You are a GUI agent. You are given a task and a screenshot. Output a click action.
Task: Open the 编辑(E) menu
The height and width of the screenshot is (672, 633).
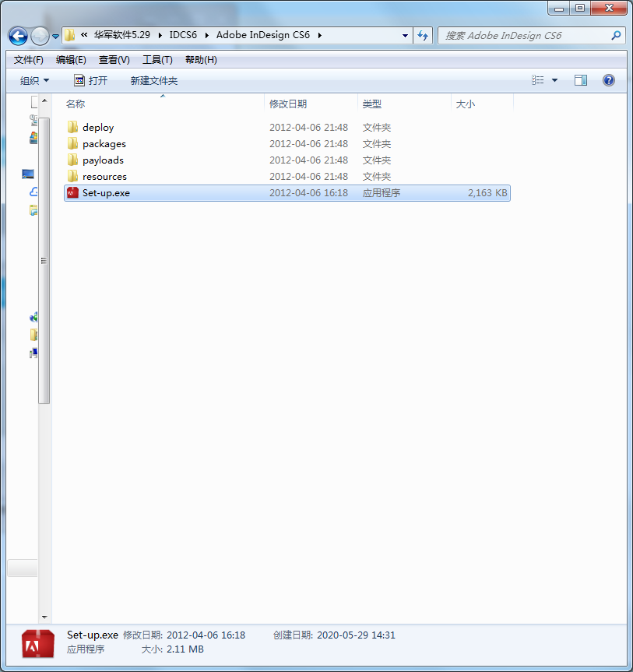pos(71,60)
